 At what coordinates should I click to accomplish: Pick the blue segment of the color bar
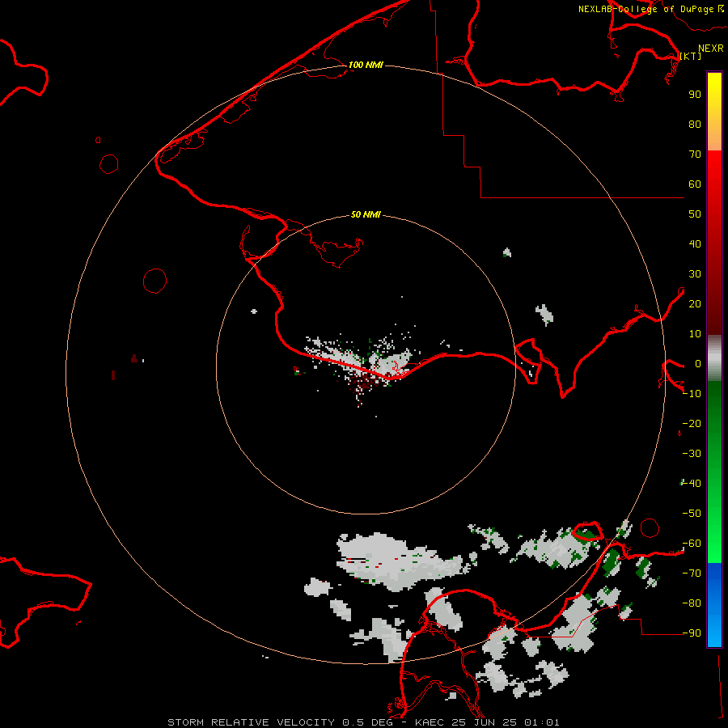(x=714, y=605)
